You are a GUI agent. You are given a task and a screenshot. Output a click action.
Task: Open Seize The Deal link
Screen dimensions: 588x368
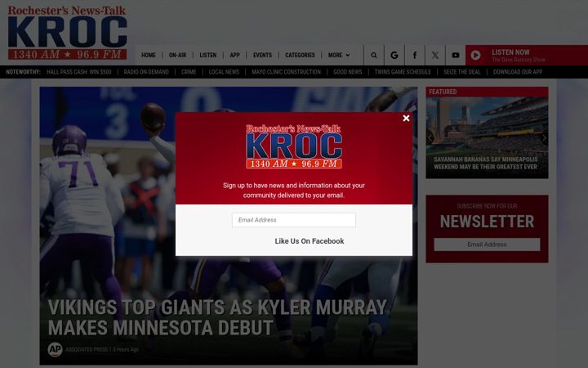point(462,72)
